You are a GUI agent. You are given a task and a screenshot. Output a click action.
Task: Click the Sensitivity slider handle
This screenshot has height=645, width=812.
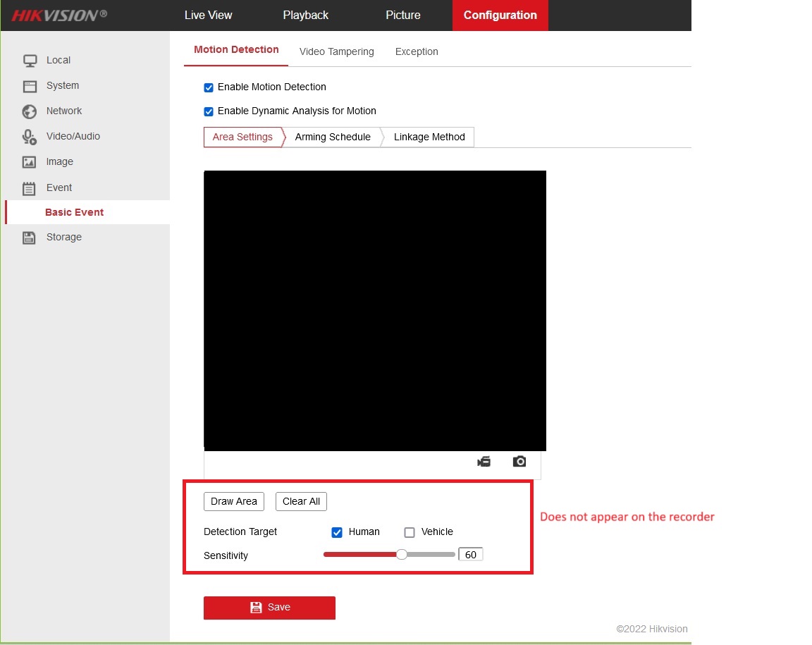(402, 555)
